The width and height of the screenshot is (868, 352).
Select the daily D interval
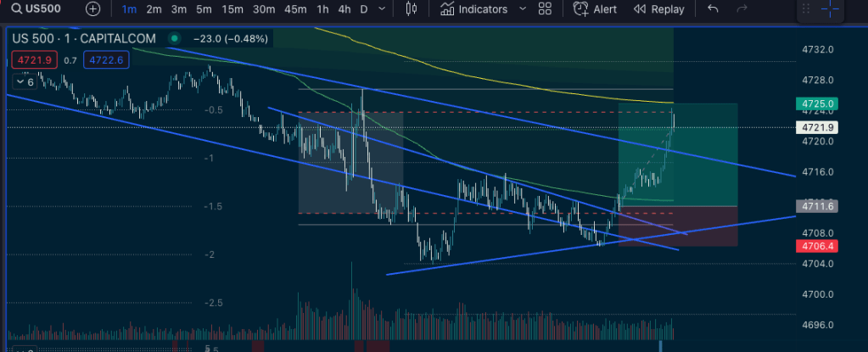364,9
